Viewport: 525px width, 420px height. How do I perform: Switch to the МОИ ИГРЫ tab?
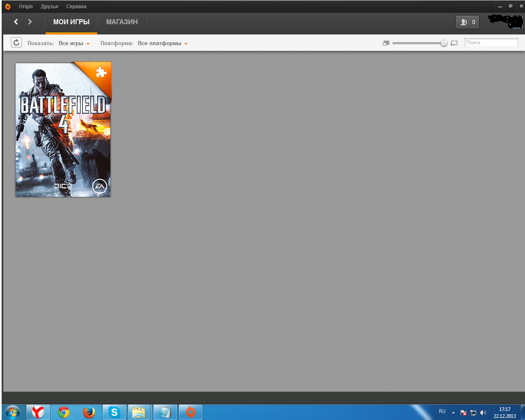coord(71,22)
